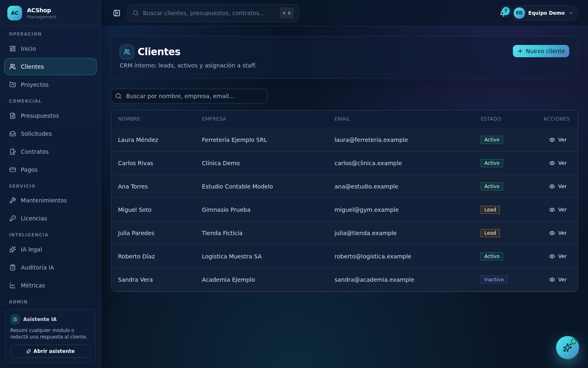Click laura@ferreteria.example email
Viewport: 588px width, 368px height.
(371, 140)
